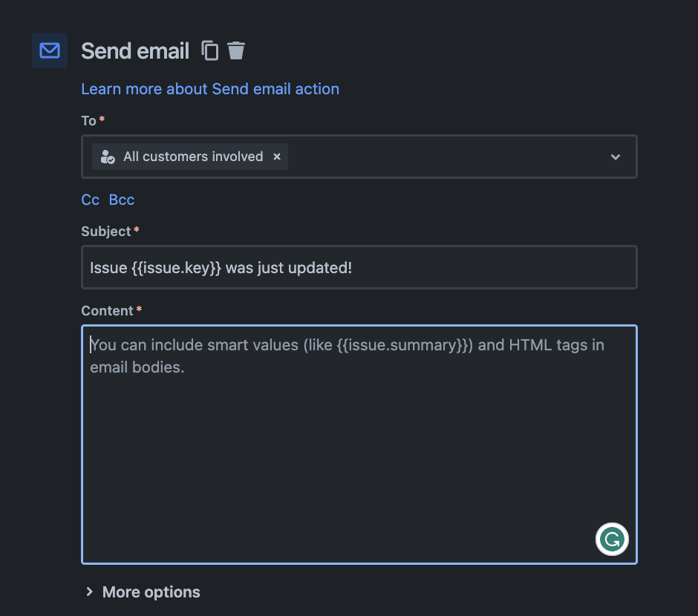Select the All customers involved chip
The width and height of the screenshot is (698, 616).
click(x=193, y=157)
